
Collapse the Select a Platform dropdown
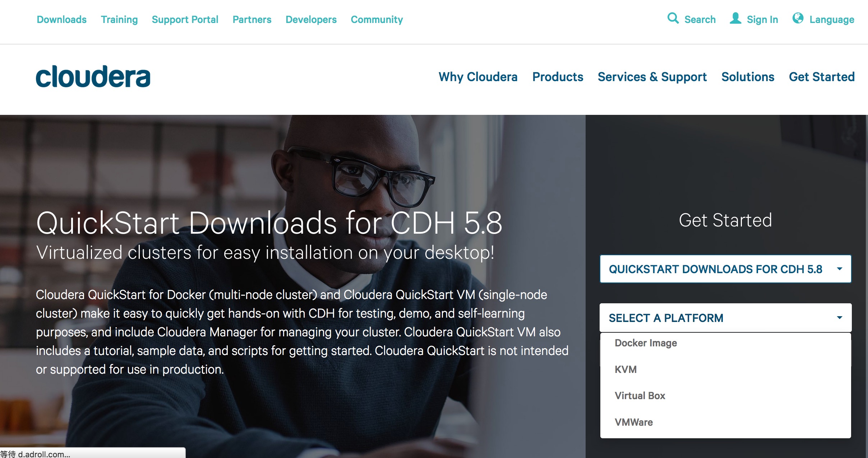click(840, 318)
